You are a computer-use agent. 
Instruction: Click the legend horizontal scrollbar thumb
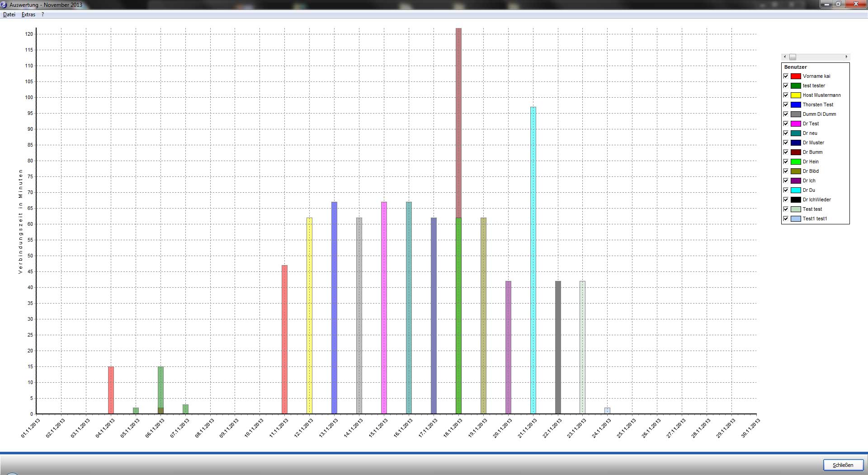793,57
